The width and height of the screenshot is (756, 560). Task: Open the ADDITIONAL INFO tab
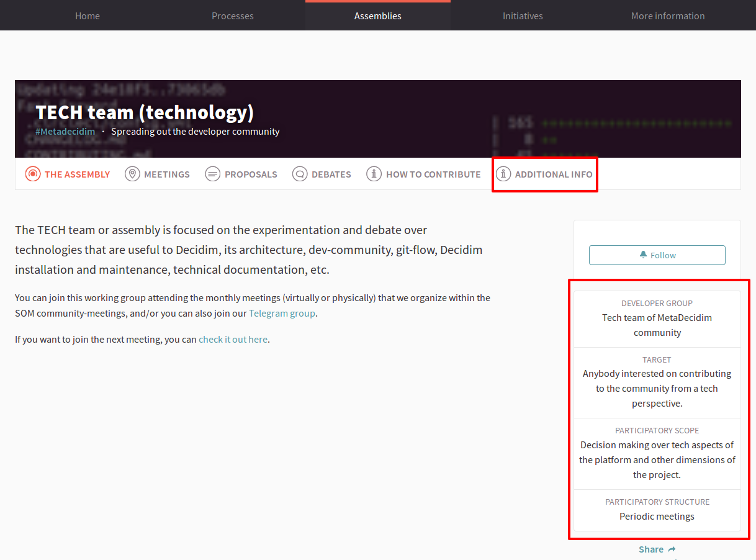click(553, 174)
